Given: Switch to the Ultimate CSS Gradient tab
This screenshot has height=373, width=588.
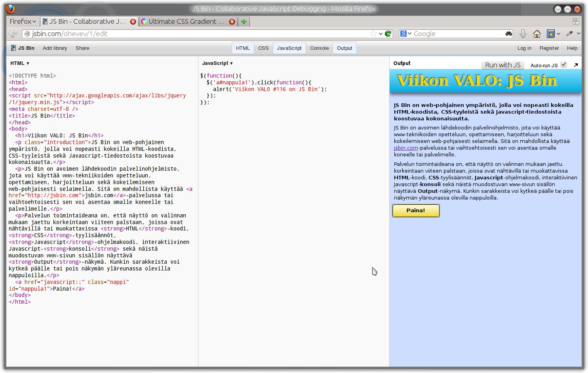Looking at the screenshot, I should click(x=188, y=21).
